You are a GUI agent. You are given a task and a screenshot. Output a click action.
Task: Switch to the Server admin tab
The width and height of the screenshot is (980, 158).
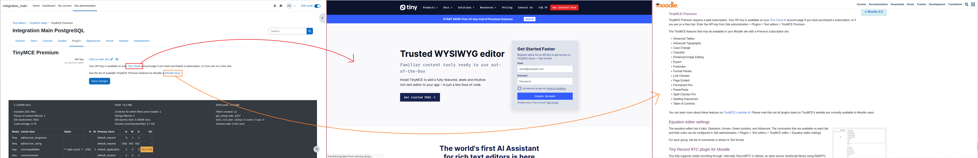tap(110, 41)
